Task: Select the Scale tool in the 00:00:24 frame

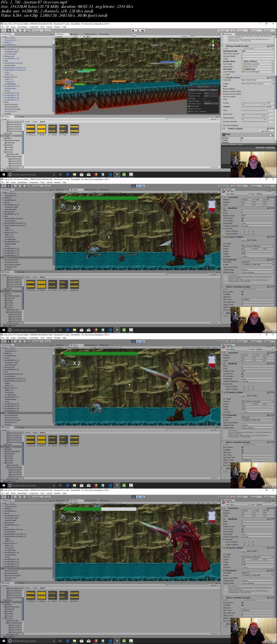Action: click(18, 31)
